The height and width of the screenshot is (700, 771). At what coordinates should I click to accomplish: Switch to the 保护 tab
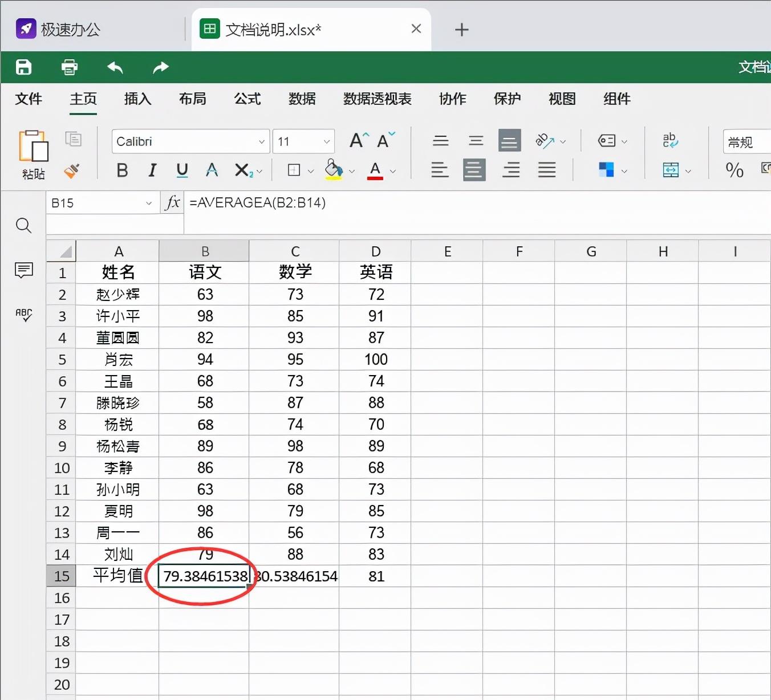click(508, 99)
